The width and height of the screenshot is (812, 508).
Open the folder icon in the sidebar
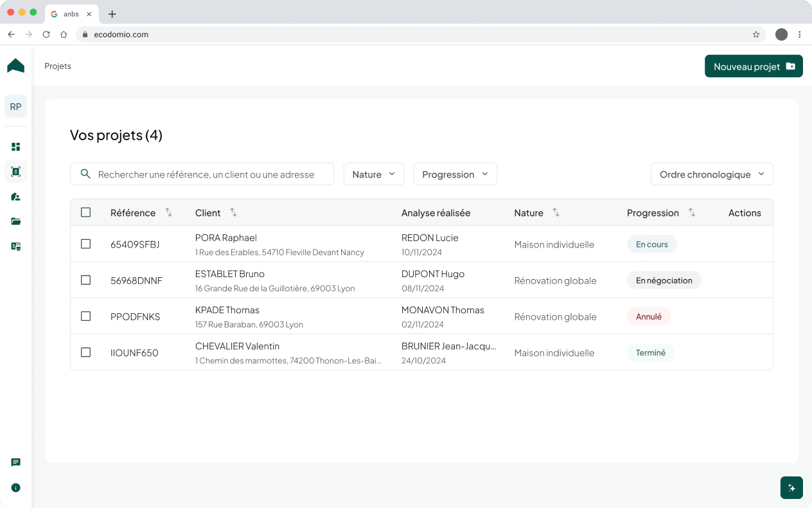pyautogui.click(x=16, y=221)
